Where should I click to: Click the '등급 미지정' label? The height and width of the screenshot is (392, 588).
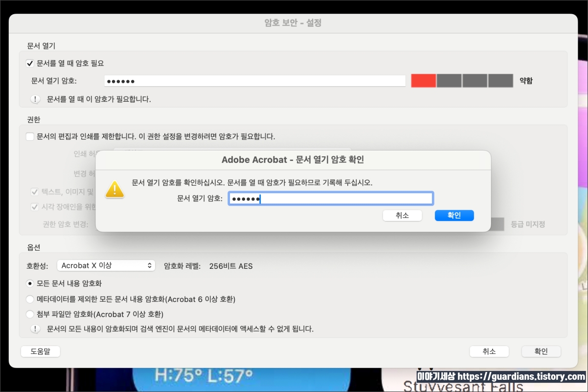pos(528,224)
